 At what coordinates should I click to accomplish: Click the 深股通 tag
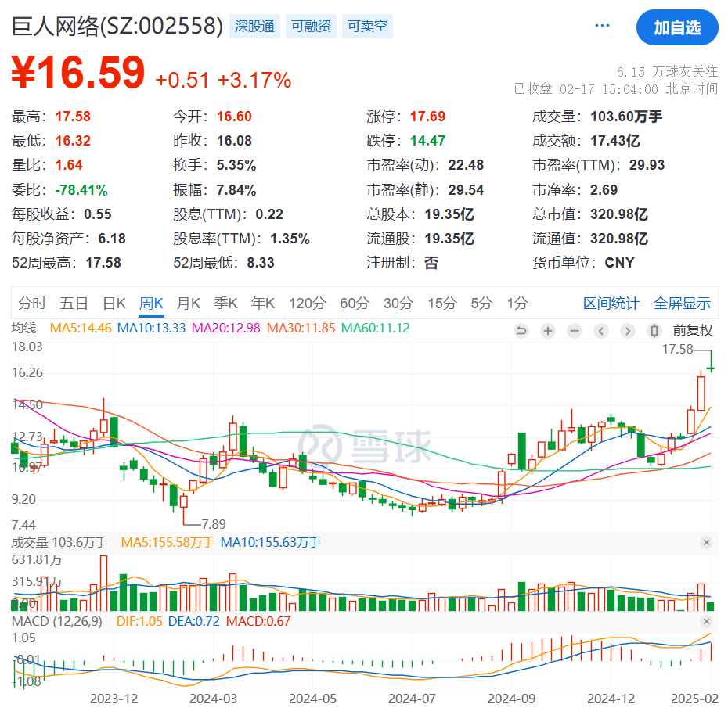pos(254,27)
